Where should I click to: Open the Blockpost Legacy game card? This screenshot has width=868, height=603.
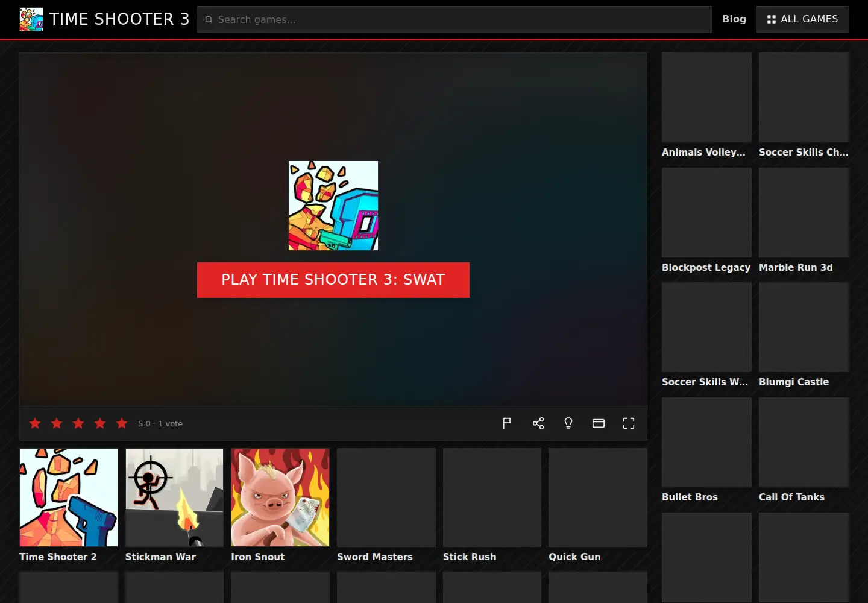pos(706,221)
